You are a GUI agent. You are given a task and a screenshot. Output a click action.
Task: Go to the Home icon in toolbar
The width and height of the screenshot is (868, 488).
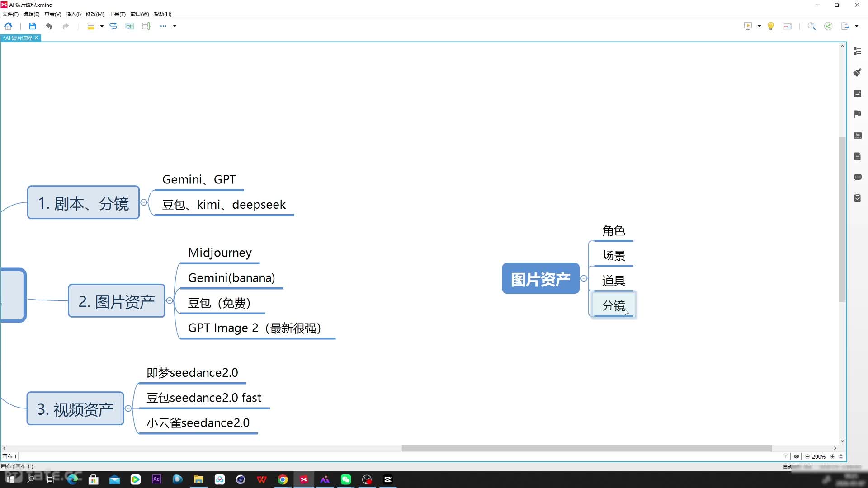(8, 26)
